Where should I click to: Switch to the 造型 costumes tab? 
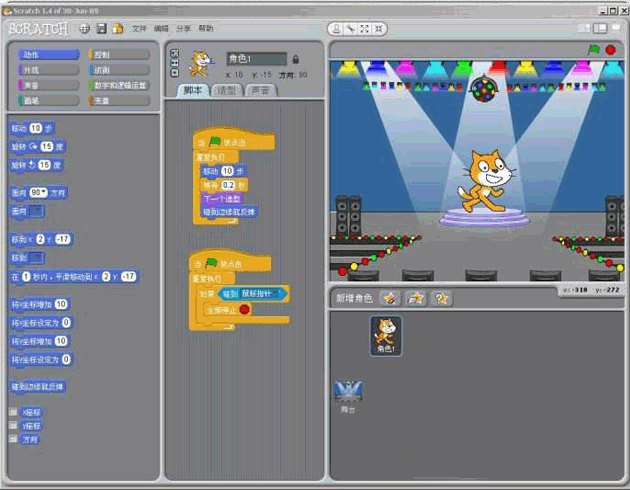click(226, 91)
